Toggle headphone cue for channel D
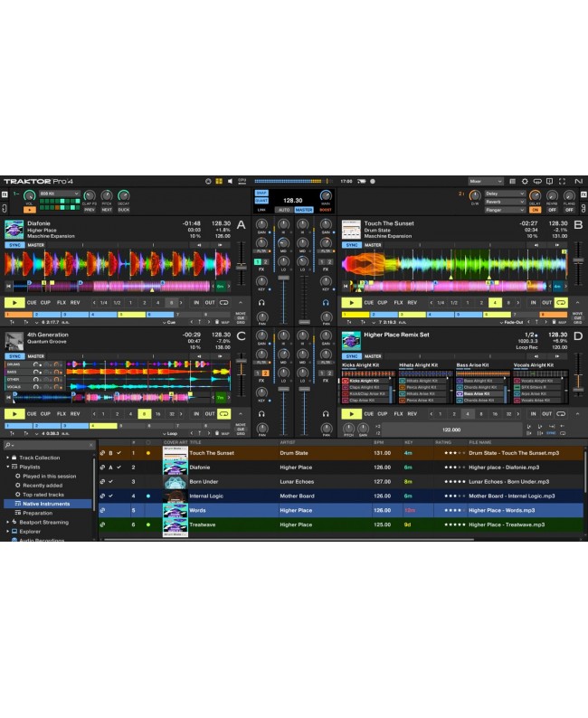This screenshot has width=588, height=718. tap(326, 414)
